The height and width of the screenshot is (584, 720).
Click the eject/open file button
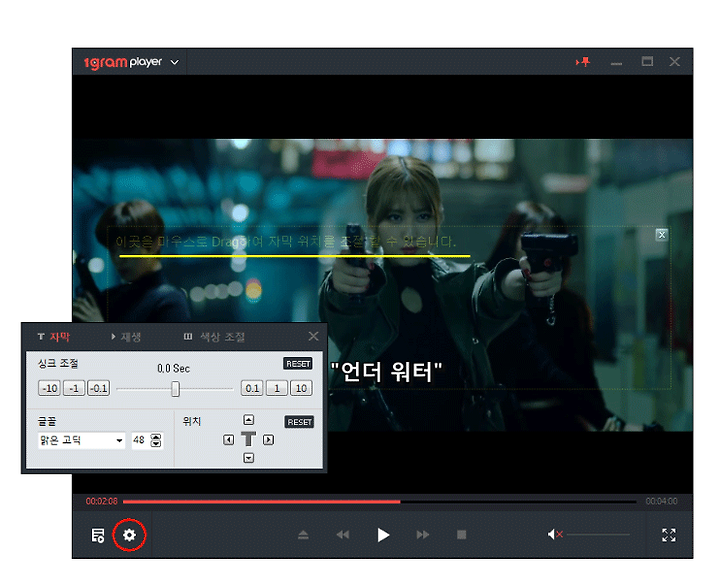[x=303, y=535]
